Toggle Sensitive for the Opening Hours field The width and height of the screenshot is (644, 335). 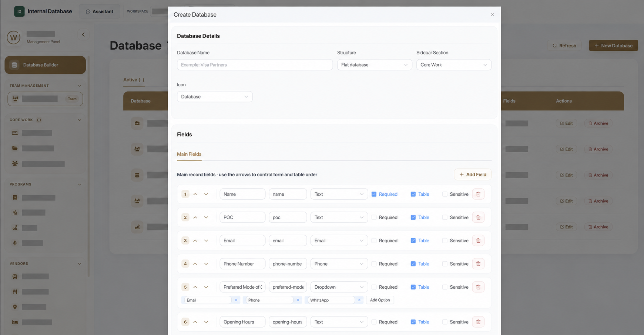pyautogui.click(x=445, y=322)
